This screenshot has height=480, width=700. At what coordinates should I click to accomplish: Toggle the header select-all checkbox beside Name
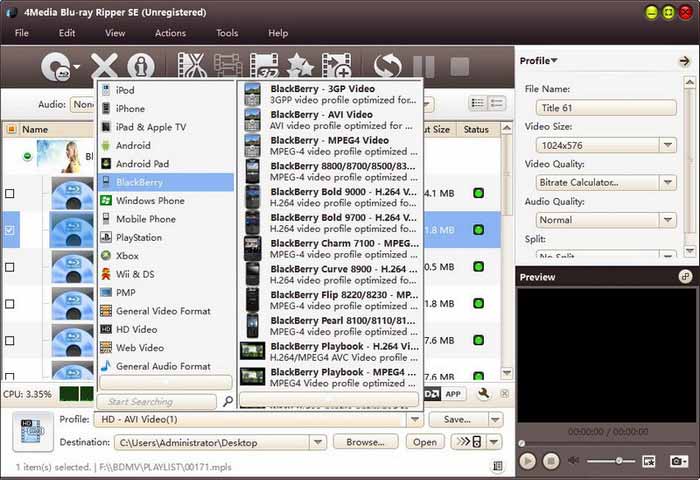pos(11,129)
